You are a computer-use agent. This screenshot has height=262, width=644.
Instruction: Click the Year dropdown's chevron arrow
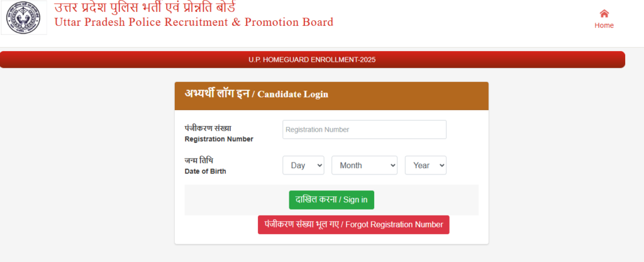(440, 165)
